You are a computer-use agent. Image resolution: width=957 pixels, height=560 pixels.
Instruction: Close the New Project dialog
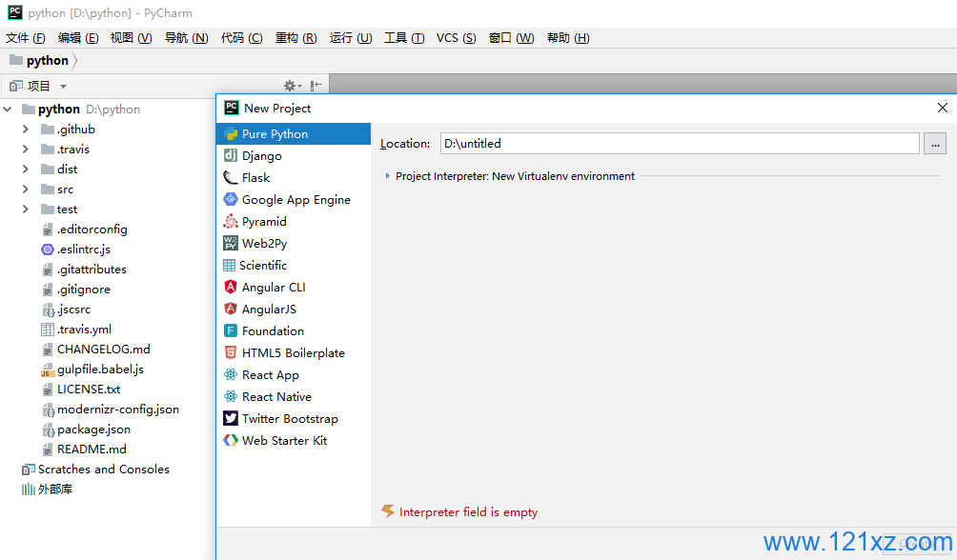[943, 108]
